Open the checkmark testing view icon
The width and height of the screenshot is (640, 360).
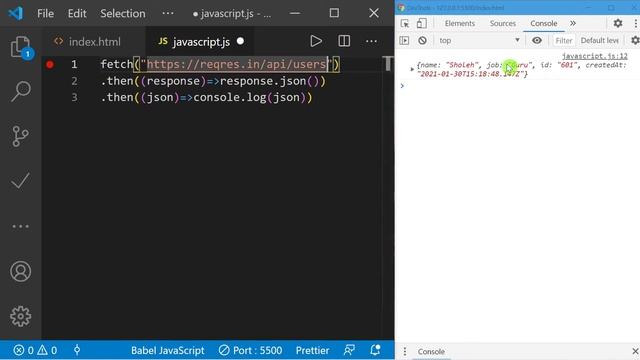pyautogui.click(x=20, y=180)
